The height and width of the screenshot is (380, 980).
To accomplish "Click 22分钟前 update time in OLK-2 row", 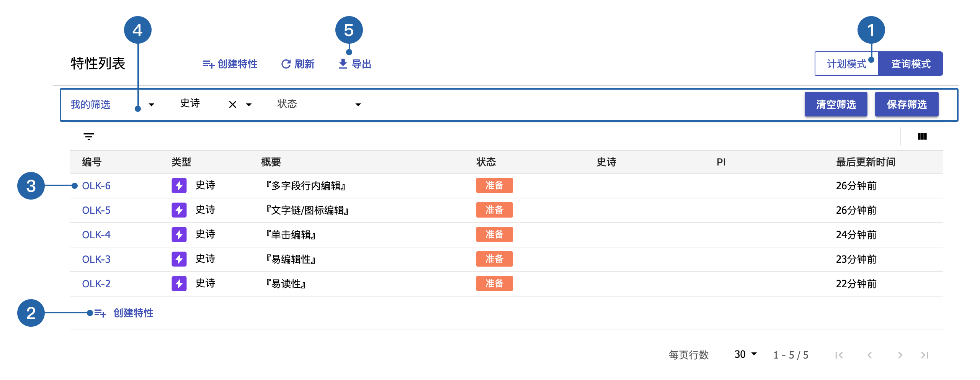I will (856, 284).
